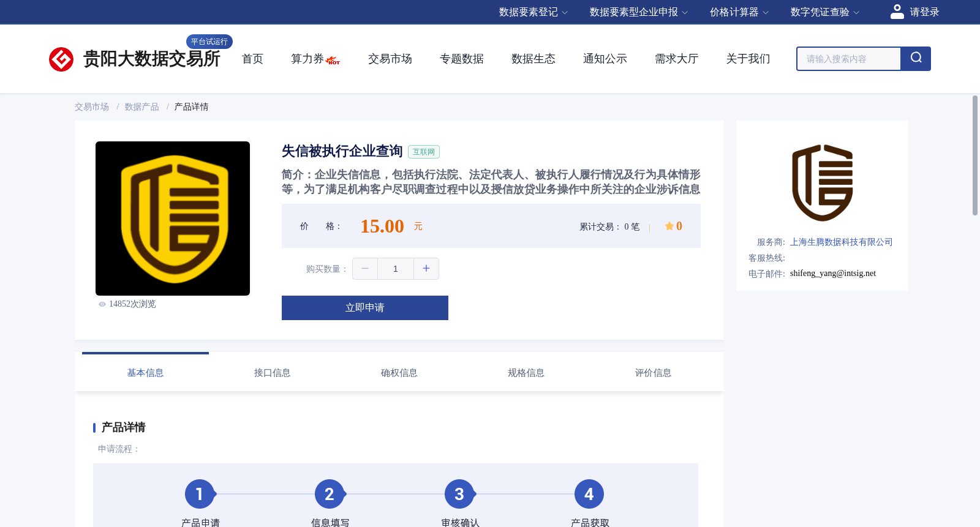This screenshot has width=980, height=527.
Task: Switch to 确权信息 tab
Action: click(399, 373)
